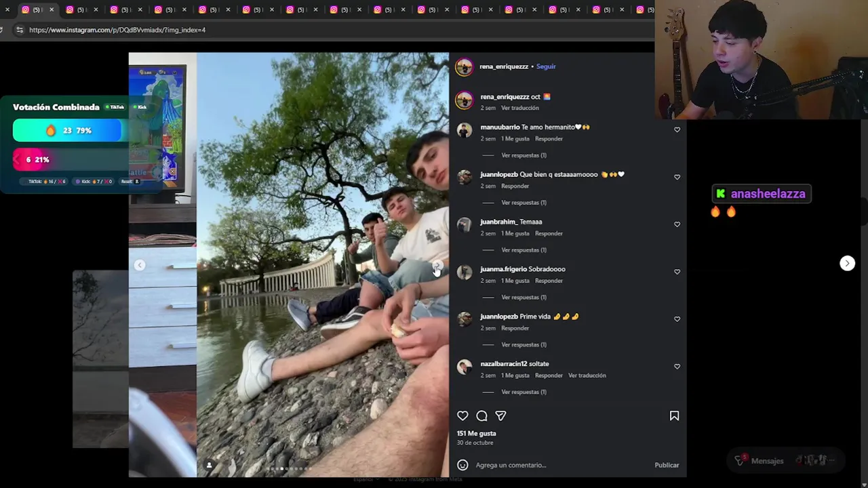Open emoji picker beside the comment field
The width and height of the screenshot is (868, 488).
coord(462,465)
